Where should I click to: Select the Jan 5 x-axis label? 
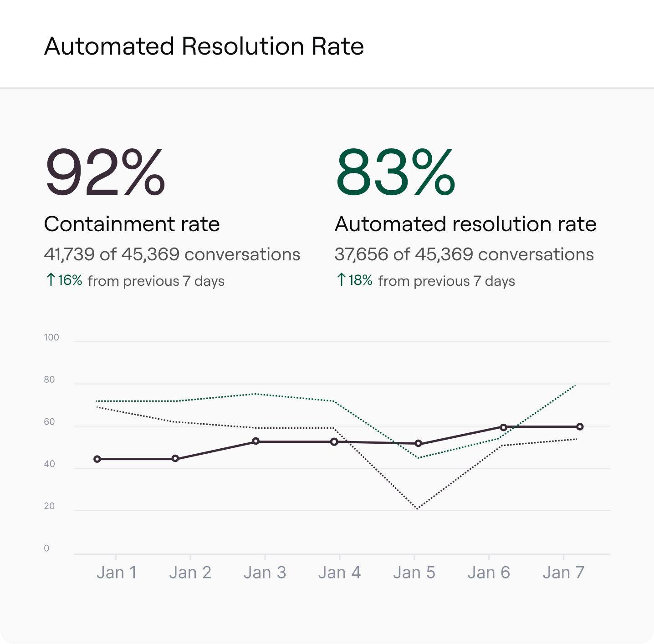pyautogui.click(x=414, y=573)
